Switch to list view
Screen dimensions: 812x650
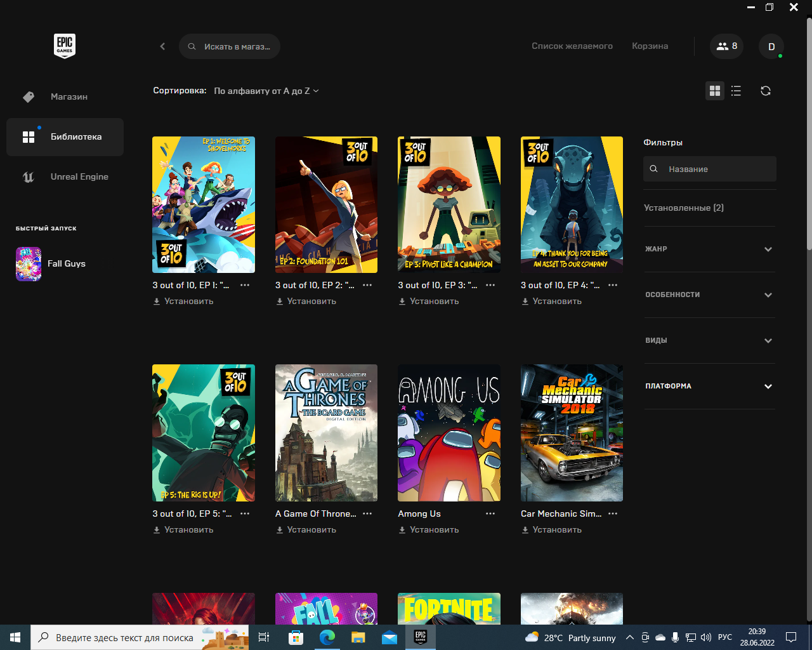(x=736, y=91)
